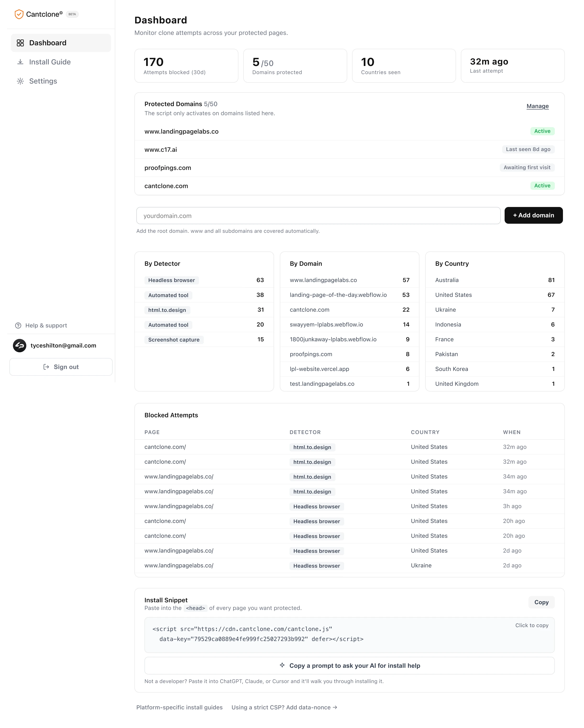Image resolution: width=584 pixels, height=728 pixels.
Task: Click the html.to.design tag in By Detector
Action: 167,310
